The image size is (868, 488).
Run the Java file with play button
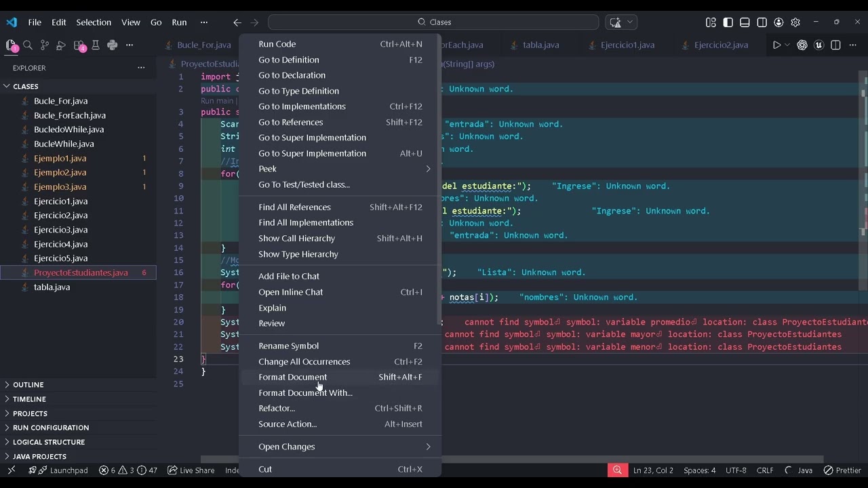(776, 45)
